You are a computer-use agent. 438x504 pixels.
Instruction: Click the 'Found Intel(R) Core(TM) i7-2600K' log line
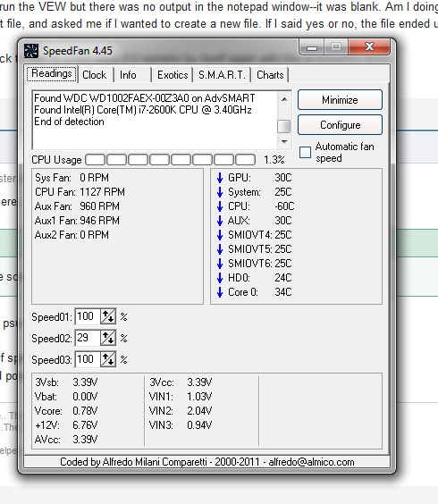(x=143, y=110)
